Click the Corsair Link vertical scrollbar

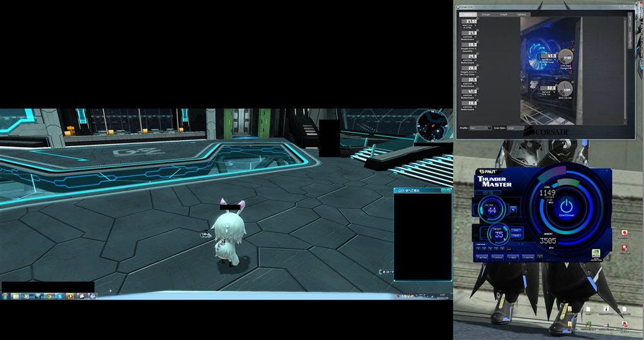(625, 70)
